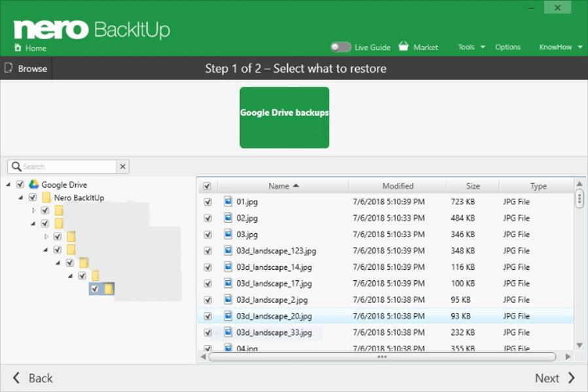
Task: Click the 03d_landscape_33.jpg file icon
Action: point(228,333)
